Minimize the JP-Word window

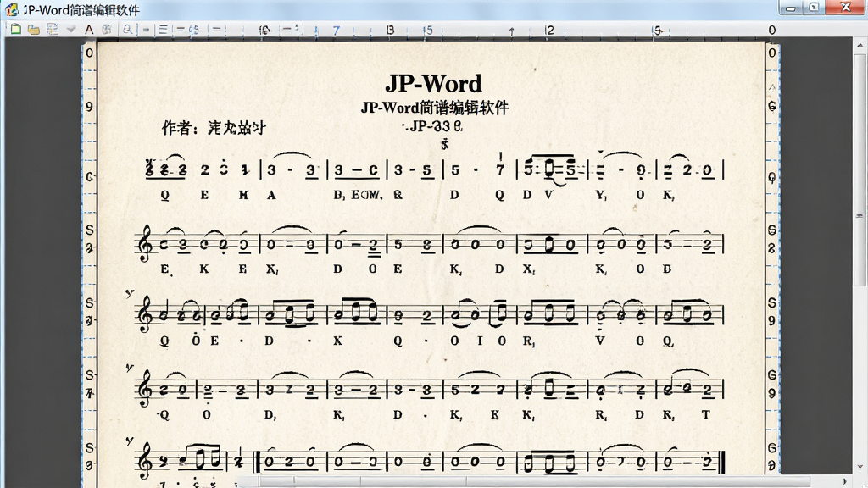pyautogui.click(x=791, y=8)
